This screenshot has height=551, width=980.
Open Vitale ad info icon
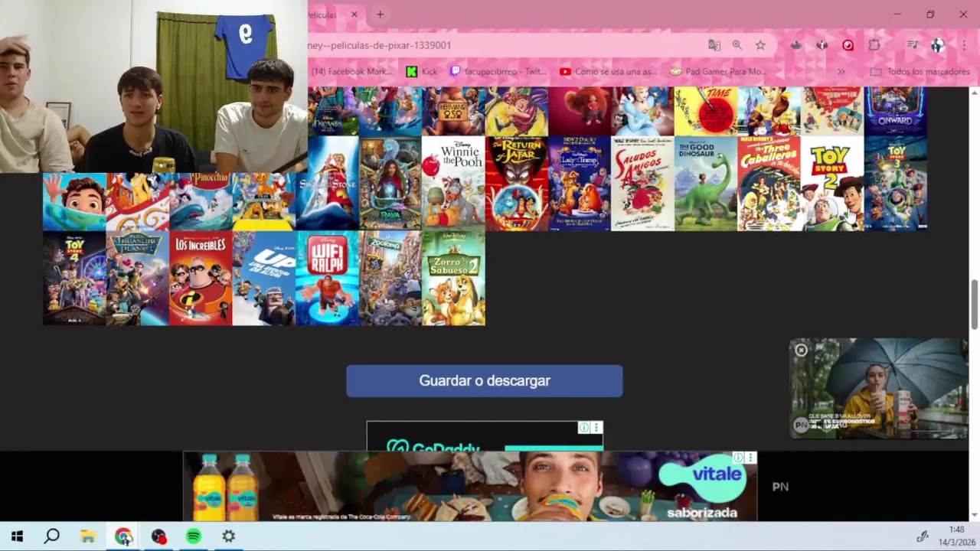[x=738, y=458]
